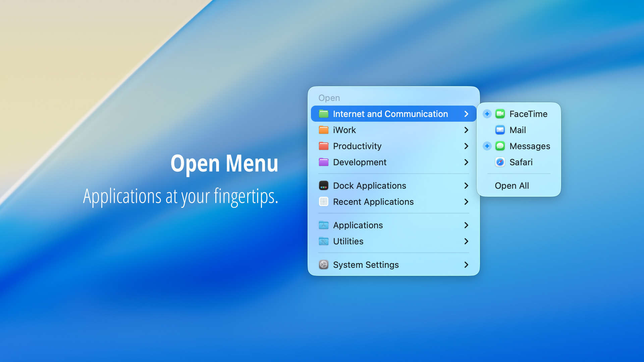Click the blue plus badge beside FaceTime
The image size is (644, 362).
click(487, 114)
